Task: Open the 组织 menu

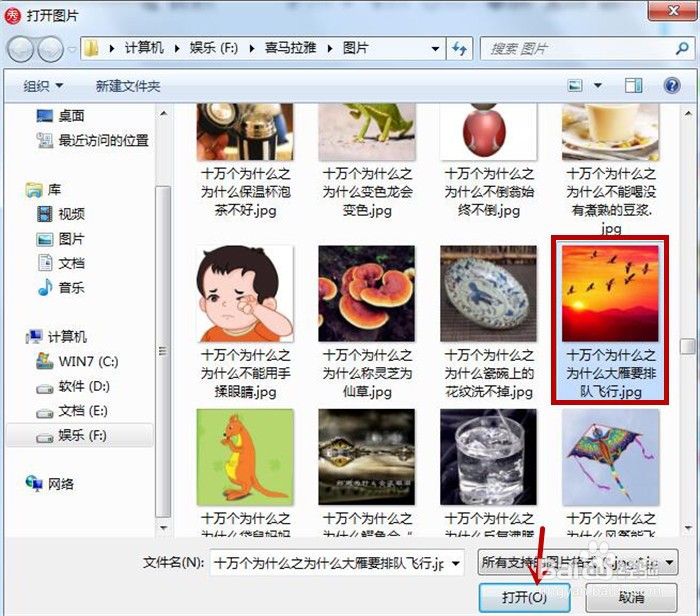Action: pyautogui.click(x=43, y=86)
